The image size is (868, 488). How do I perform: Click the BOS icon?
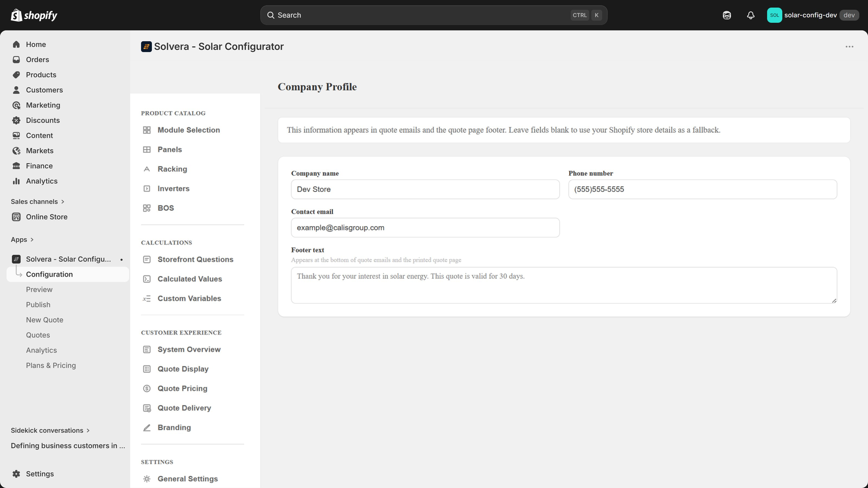[146, 208]
